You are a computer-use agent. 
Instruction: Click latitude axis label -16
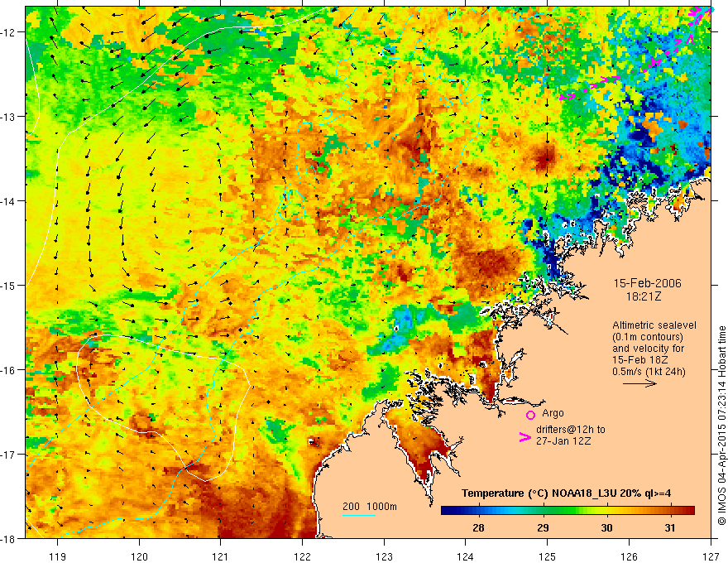[9, 370]
